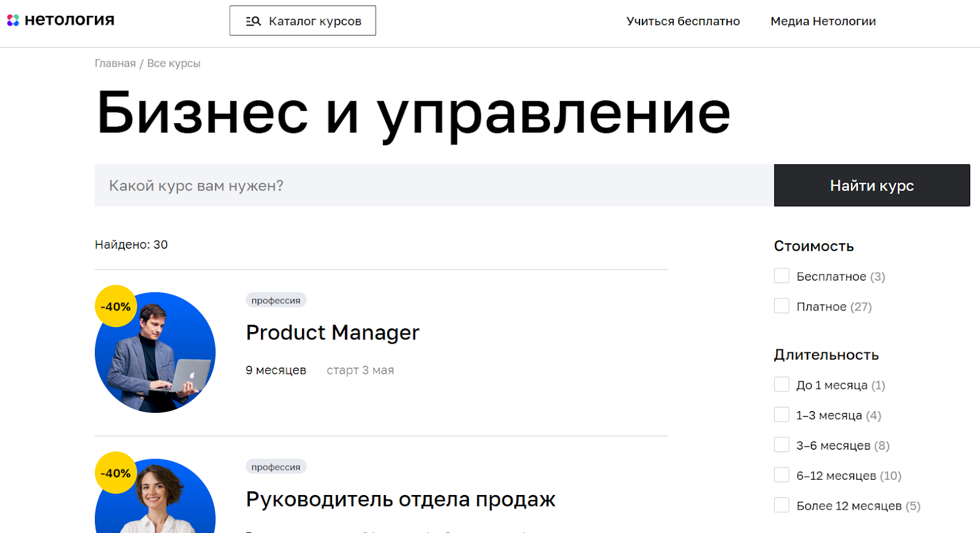Click the Netology colorful logo icon

[13, 20]
